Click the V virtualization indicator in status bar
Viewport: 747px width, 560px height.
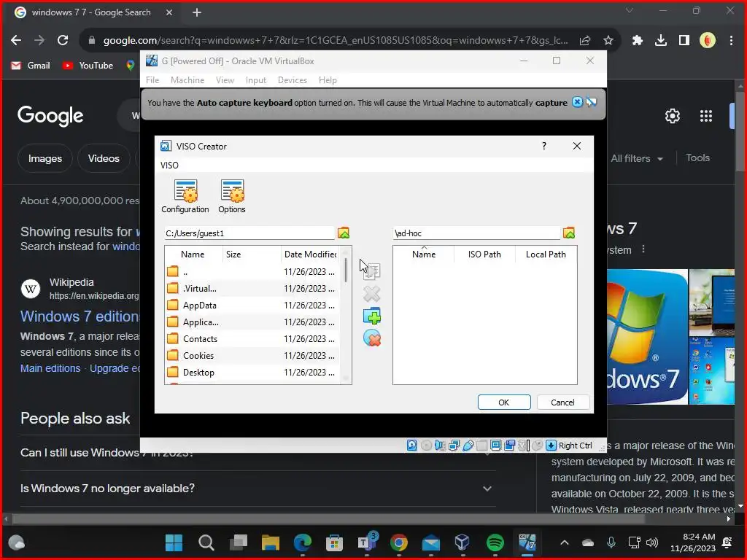523,446
